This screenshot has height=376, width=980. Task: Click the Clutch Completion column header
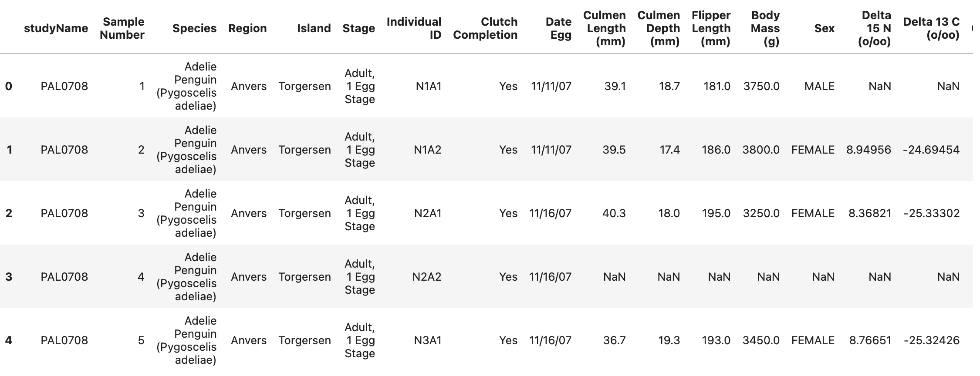tap(485, 28)
